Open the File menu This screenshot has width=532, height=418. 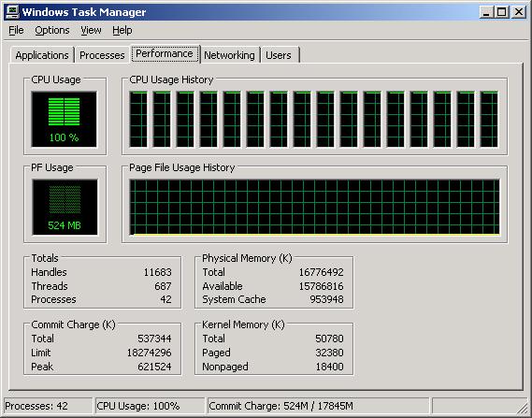point(16,30)
